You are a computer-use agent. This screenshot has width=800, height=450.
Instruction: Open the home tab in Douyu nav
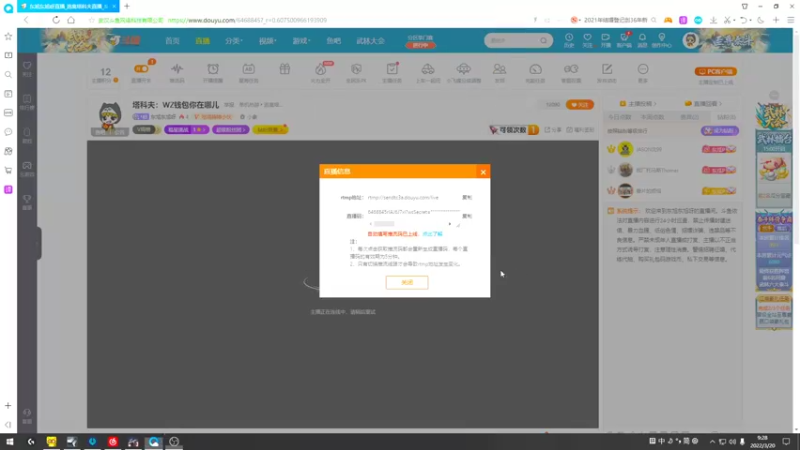pos(172,41)
